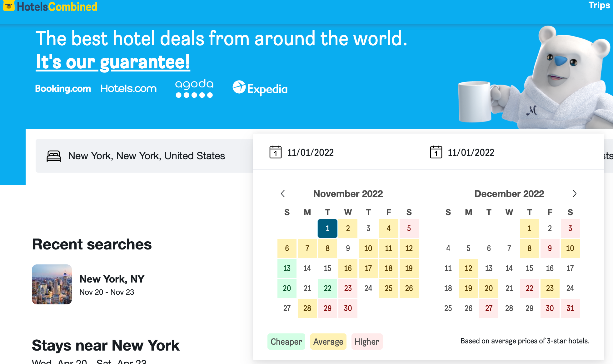Image resolution: width=613 pixels, height=364 pixels.
Task: Open New York, NY recent search thumbnail
Action: click(x=52, y=284)
